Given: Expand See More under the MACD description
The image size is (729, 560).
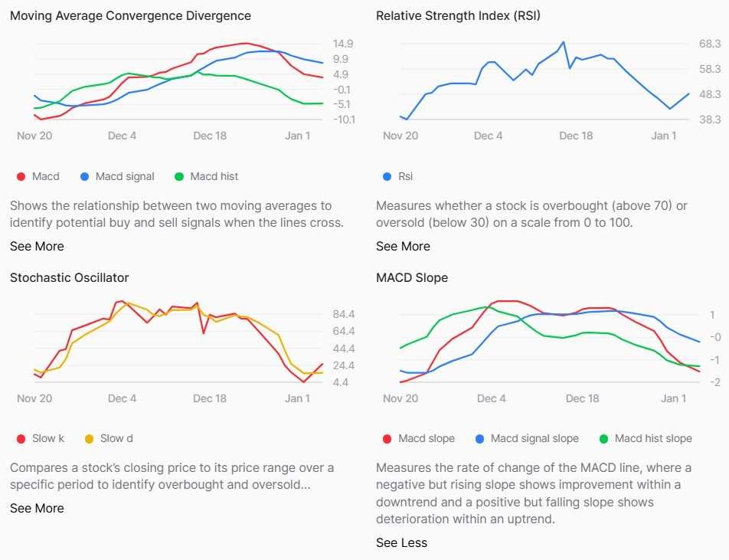Looking at the screenshot, I should pos(37,246).
